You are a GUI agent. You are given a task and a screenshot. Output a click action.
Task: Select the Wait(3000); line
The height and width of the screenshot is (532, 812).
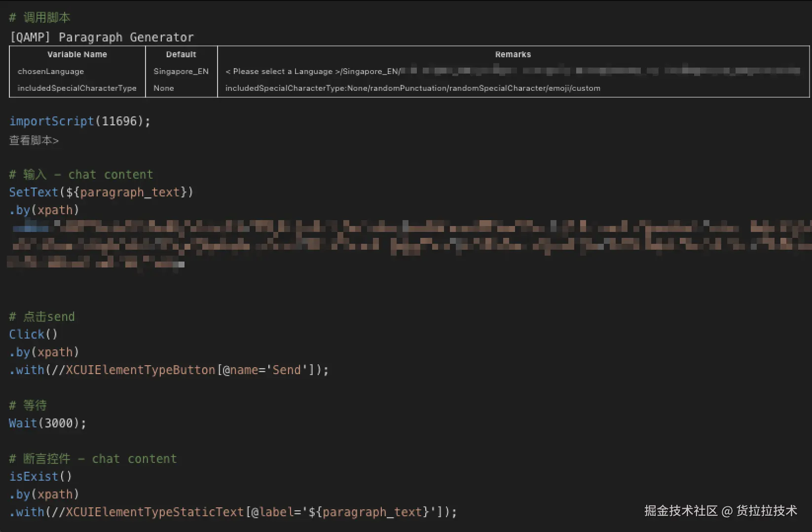click(x=48, y=423)
